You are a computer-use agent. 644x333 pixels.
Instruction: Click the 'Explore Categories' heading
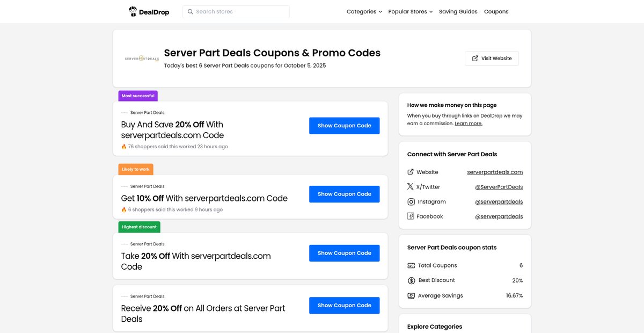point(435,327)
